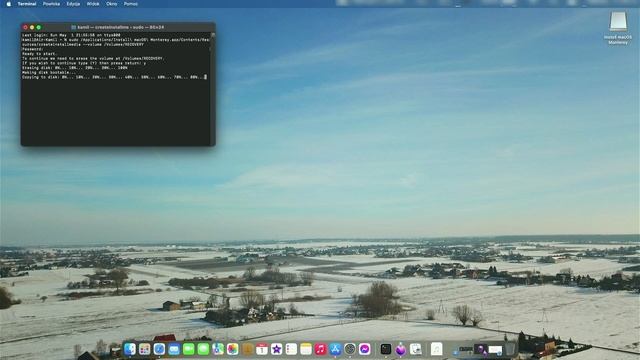Open the App Store from the Dock
The height and width of the screenshot is (360, 640).
[335, 349]
